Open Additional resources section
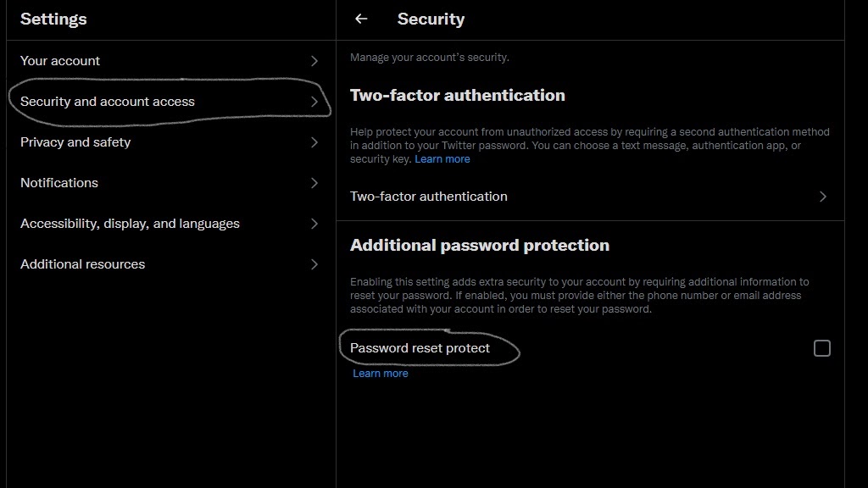 [171, 264]
